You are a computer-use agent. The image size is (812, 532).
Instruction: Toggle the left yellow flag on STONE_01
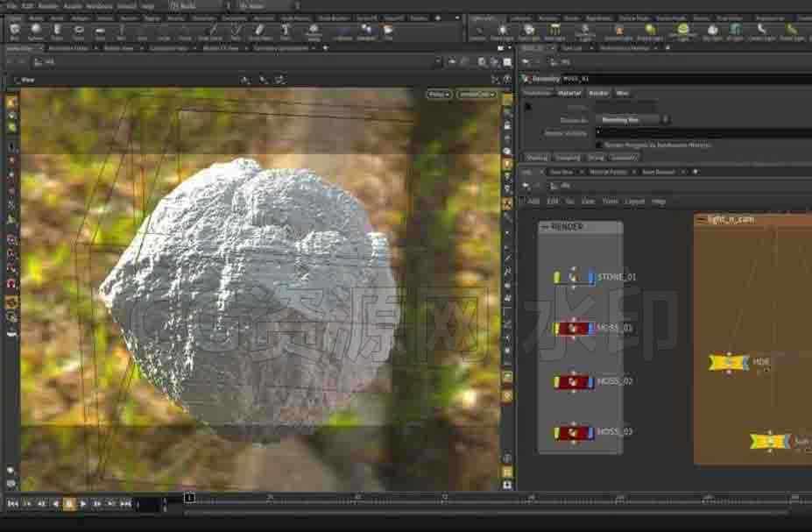click(557, 277)
